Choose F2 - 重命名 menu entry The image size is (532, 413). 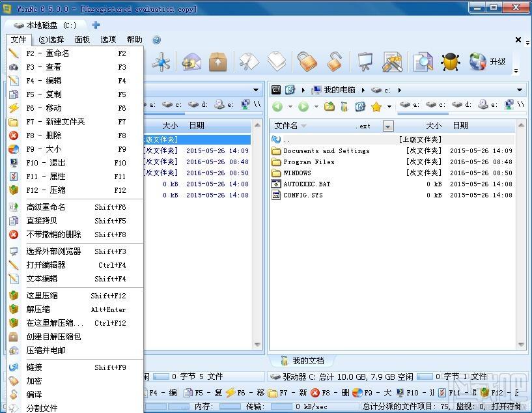coord(75,53)
